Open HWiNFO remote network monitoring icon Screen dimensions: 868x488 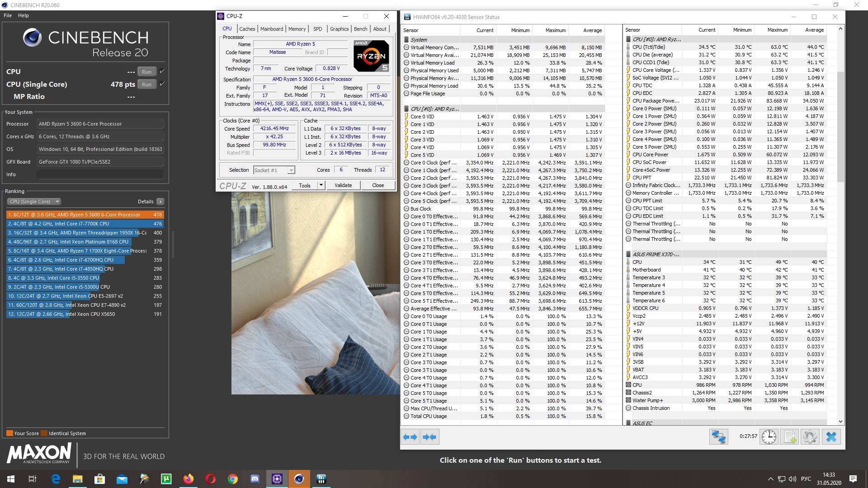coord(718,437)
